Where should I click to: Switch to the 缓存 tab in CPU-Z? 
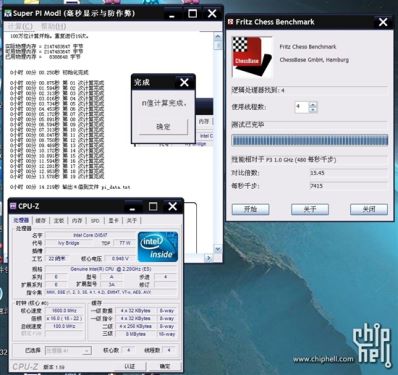click(x=41, y=220)
